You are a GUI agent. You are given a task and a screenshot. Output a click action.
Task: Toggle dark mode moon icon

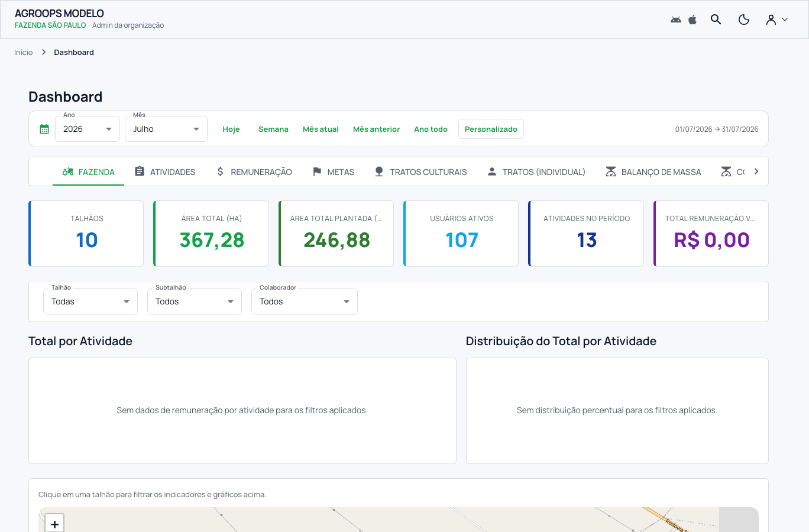point(744,20)
